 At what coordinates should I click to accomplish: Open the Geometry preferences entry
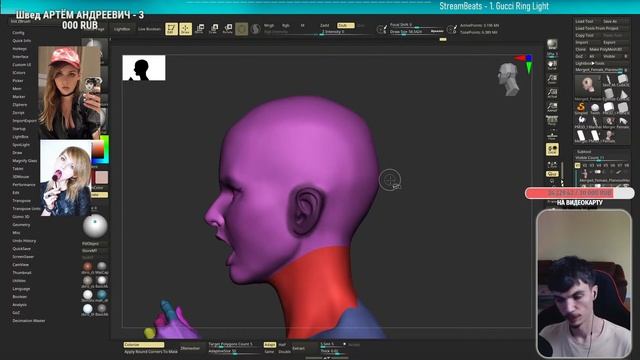(x=21, y=224)
